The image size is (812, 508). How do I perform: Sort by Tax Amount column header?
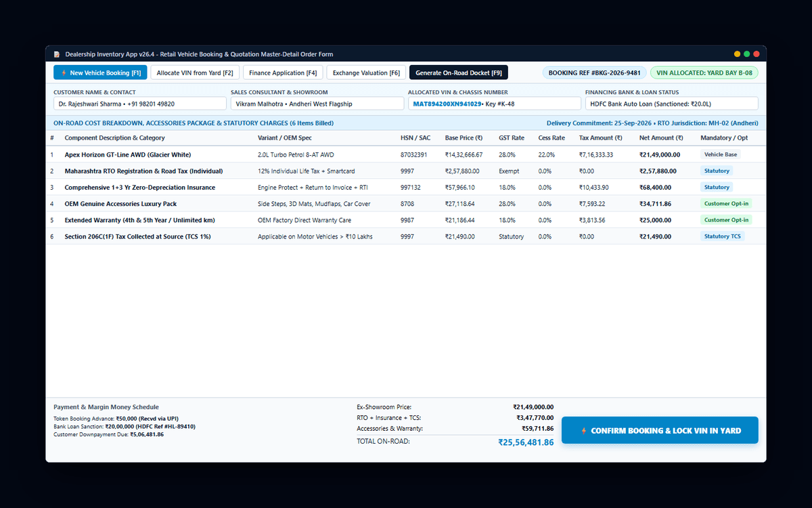(600, 138)
